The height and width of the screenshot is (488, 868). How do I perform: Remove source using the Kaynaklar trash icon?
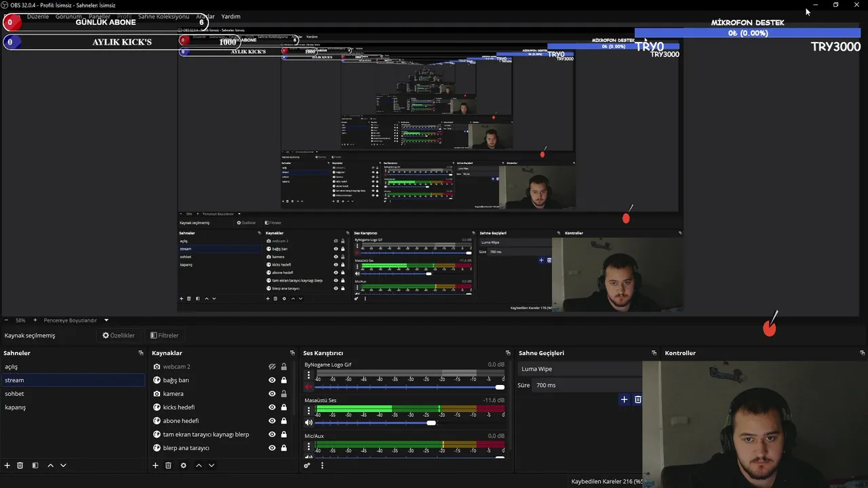pos(168,466)
